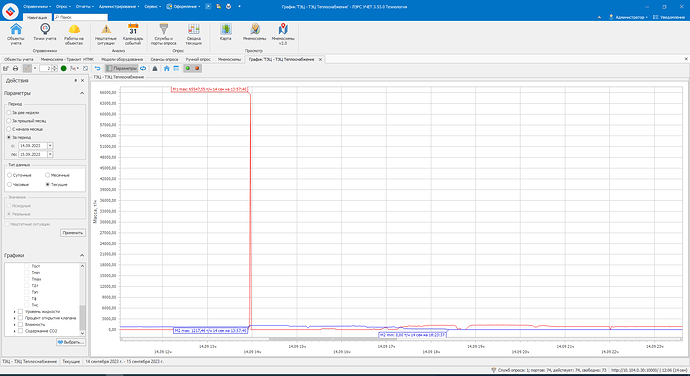
Task: Select the За период option
Action: (9, 137)
